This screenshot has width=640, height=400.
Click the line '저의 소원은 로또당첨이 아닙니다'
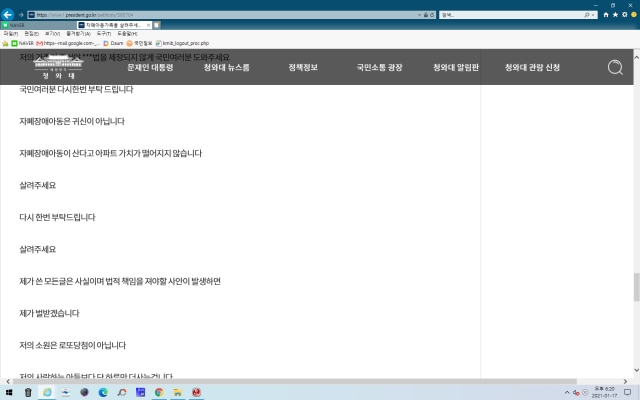72,345
